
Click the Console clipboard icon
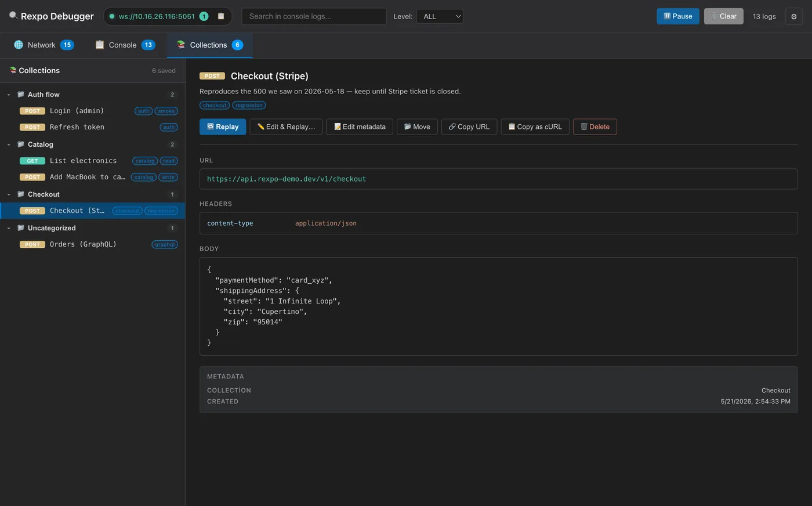(x=100, y=45)
